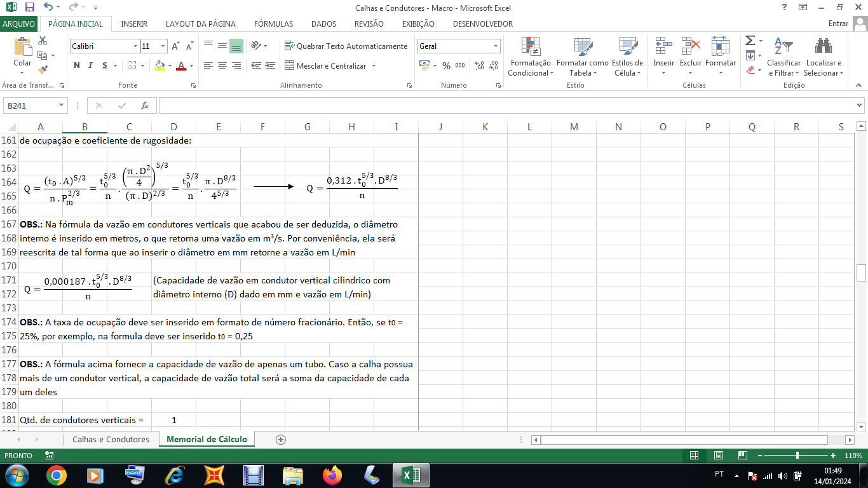Toggle bold formatting (N)

[77, 65]
